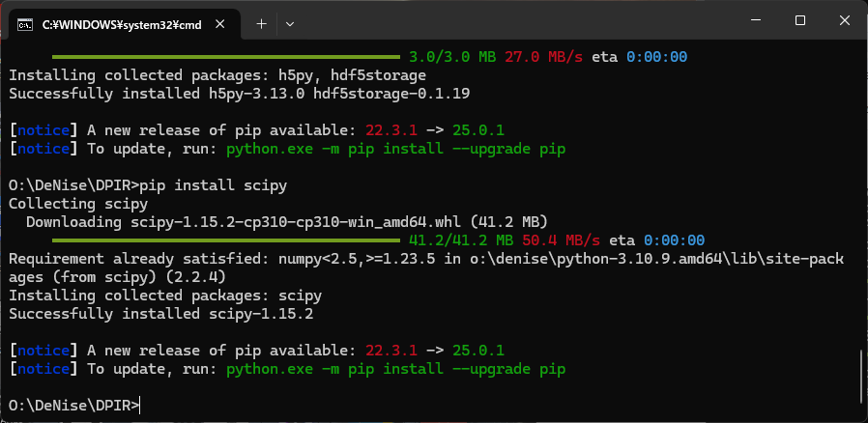Select the C:\WINDOWS\system32\cmd tab title

tap(122, 25)
